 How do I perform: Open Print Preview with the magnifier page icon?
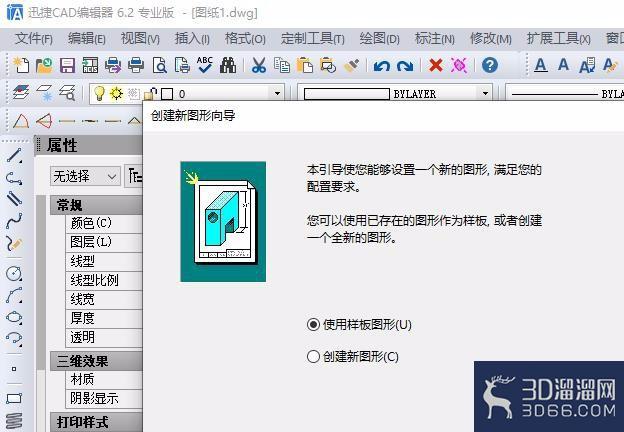pos(160,65)
